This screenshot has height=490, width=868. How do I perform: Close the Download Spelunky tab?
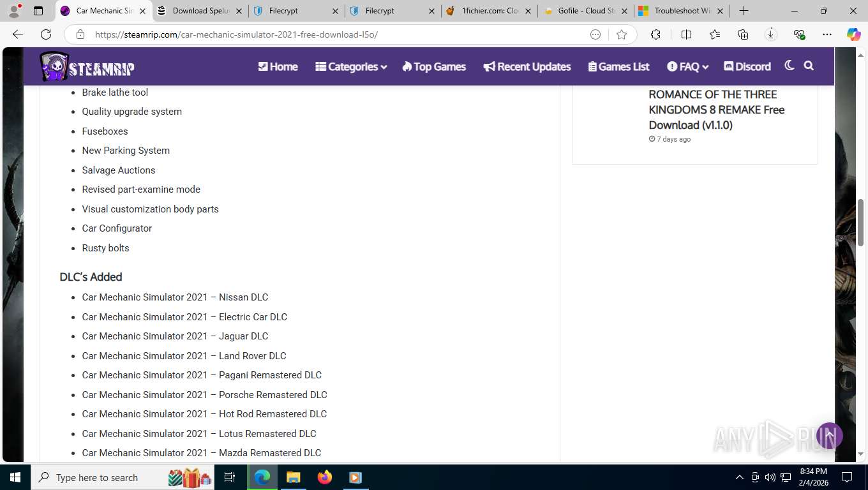pos(239,11)
